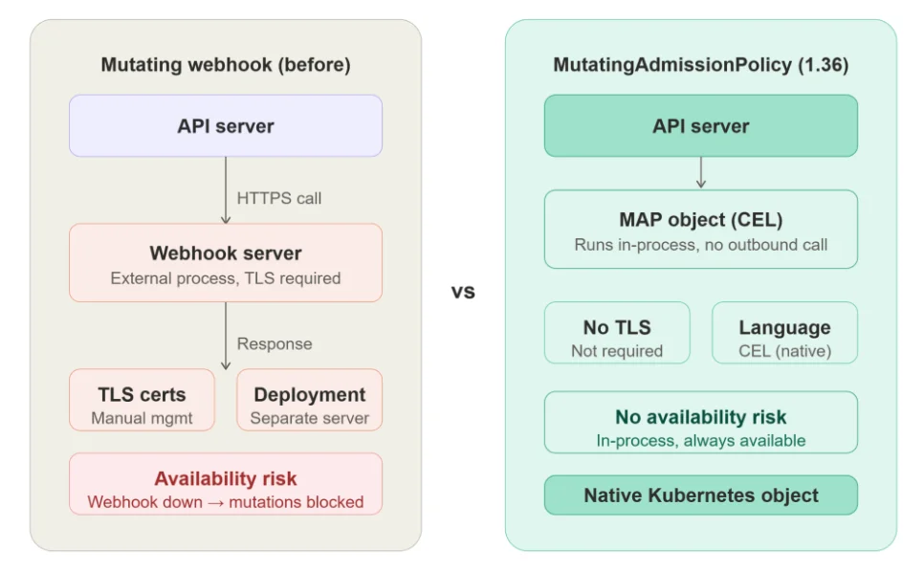Click the Deployment box
The height and width of the screenshot is (572, 924).
pos(309,400)
